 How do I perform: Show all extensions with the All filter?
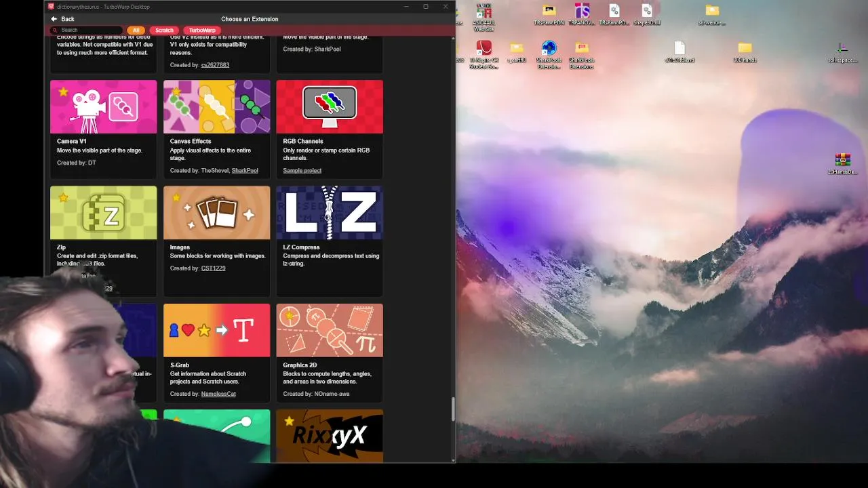click(136, 30)
